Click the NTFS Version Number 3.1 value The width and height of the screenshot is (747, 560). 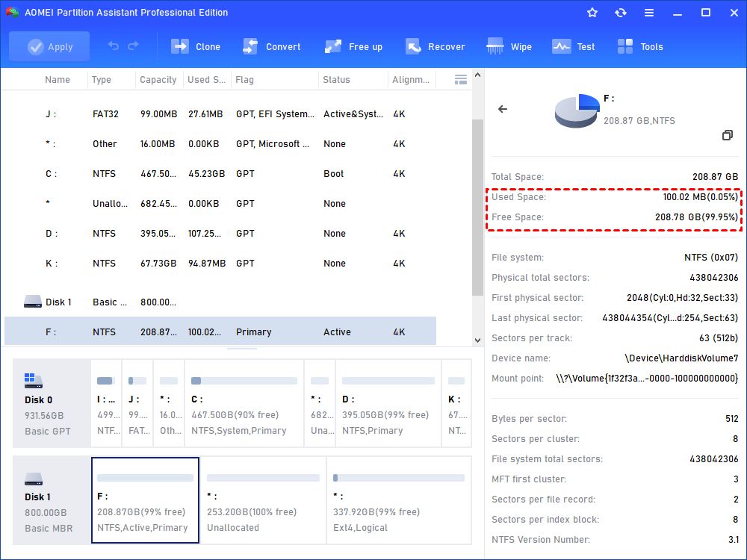pos(734,540)
